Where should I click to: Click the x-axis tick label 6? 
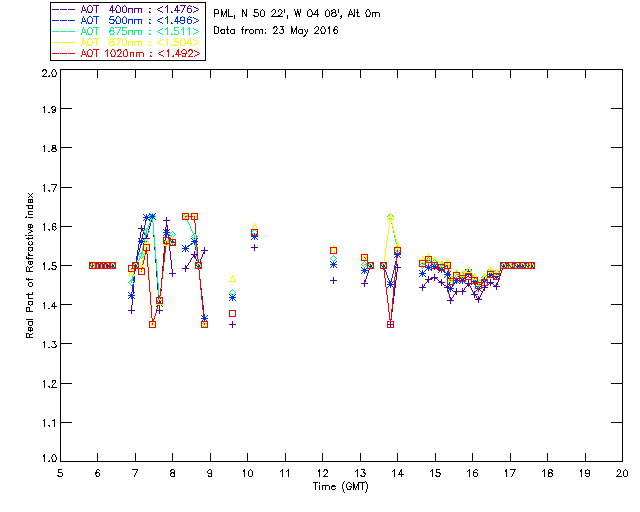tap(98, 473)
